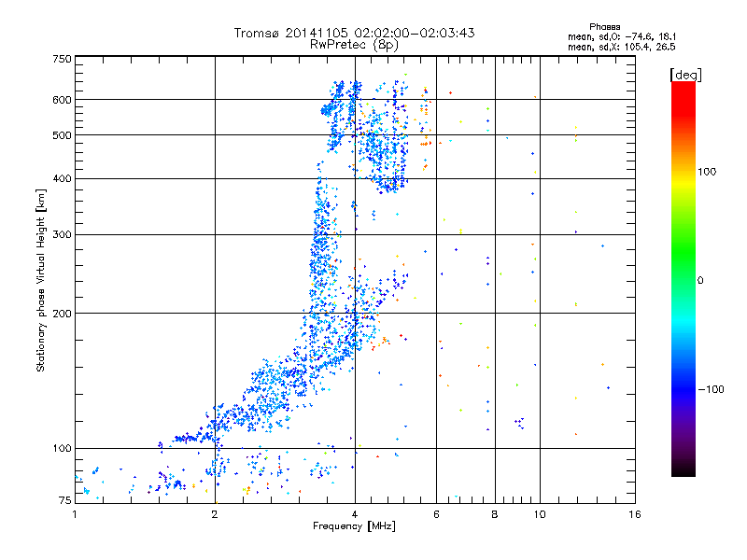Click the y-axis tick label '400'

point(63,178)
